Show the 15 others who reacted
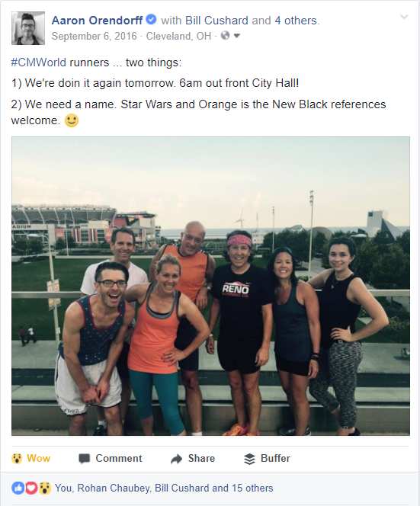Viewport: 420px width, 506px height. pos(252,488)
